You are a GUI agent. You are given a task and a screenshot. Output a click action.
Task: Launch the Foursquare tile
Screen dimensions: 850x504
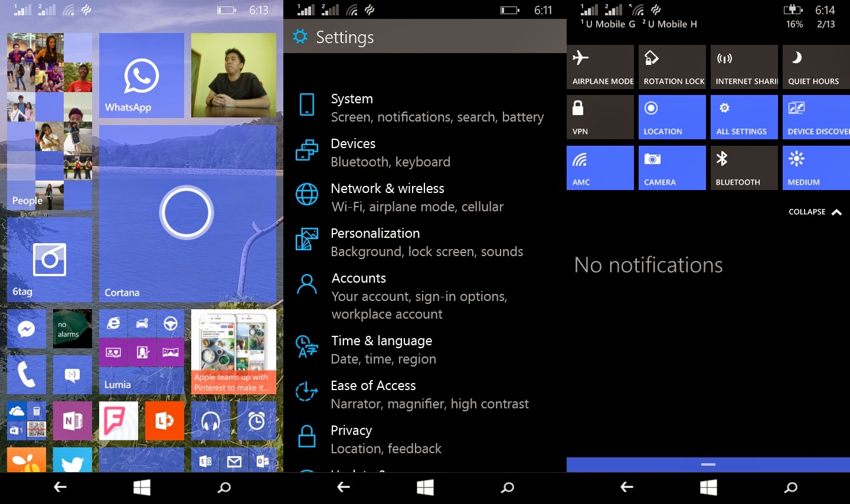(x=119, y=421)
